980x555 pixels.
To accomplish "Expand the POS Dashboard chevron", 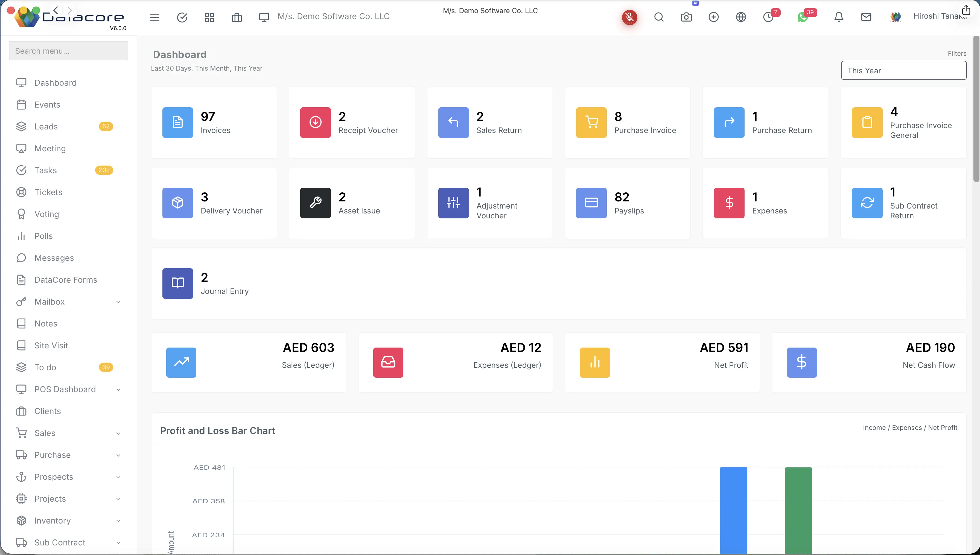I will click(x=118, y=390).
